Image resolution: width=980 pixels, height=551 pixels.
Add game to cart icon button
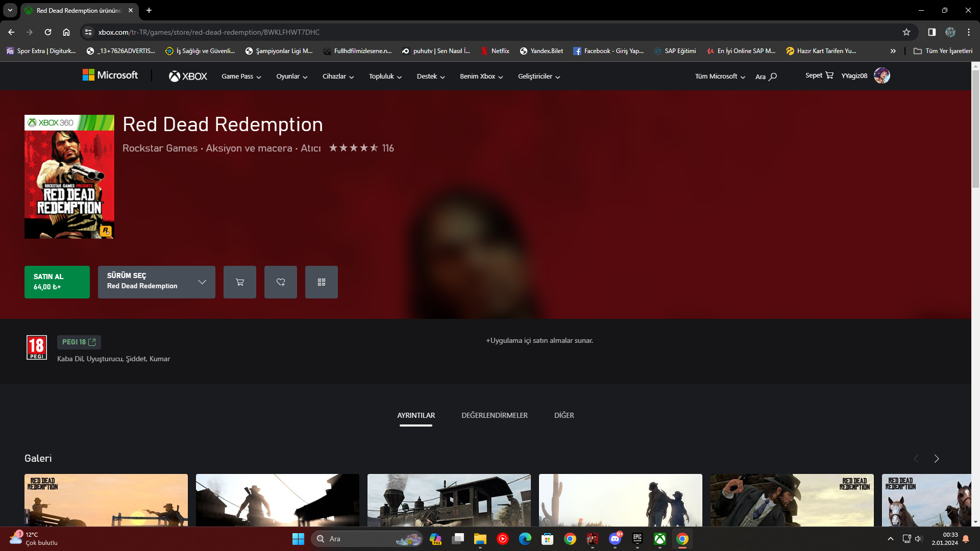(x=239, y=282)
